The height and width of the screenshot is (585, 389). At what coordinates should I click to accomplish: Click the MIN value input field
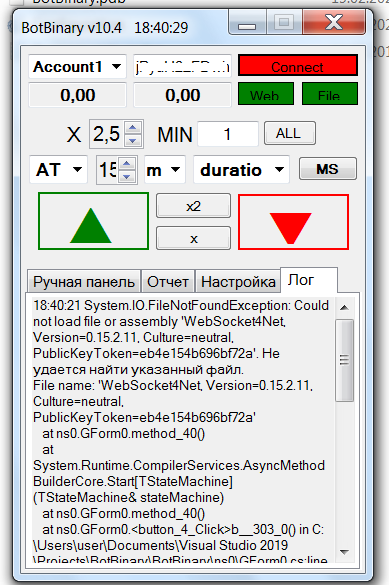click(228, 134)
